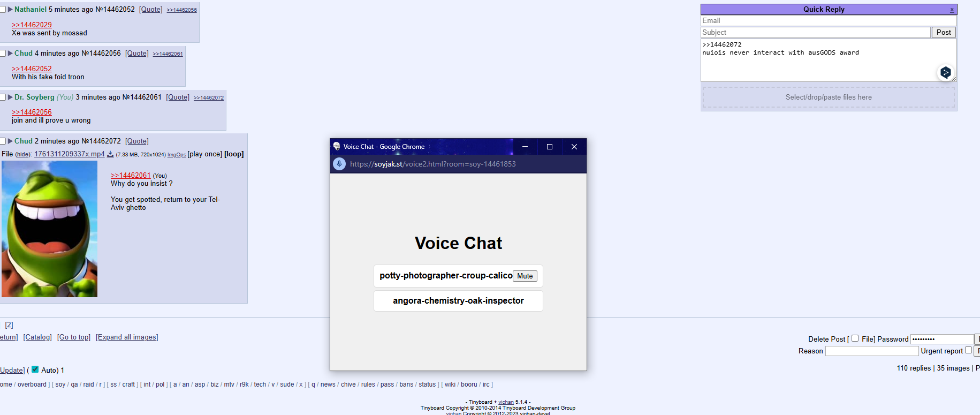Go to the tech board link
980x415 pixels.
tap(260, 384)
